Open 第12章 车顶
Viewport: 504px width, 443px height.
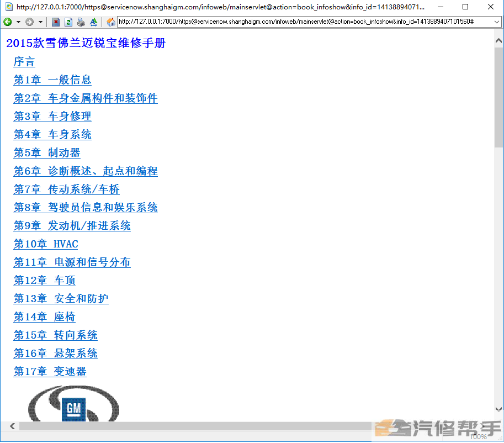[44, 281]
